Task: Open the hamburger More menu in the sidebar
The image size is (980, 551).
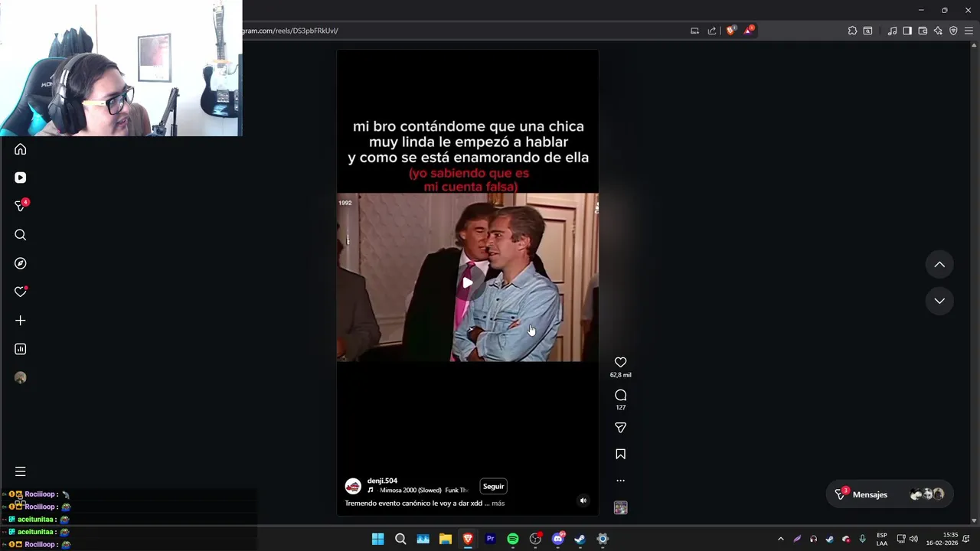Action: [x=21, y=471]
